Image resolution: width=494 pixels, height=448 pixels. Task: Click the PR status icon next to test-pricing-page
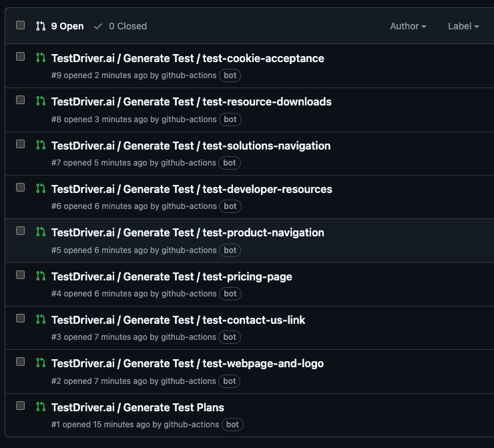41,276
